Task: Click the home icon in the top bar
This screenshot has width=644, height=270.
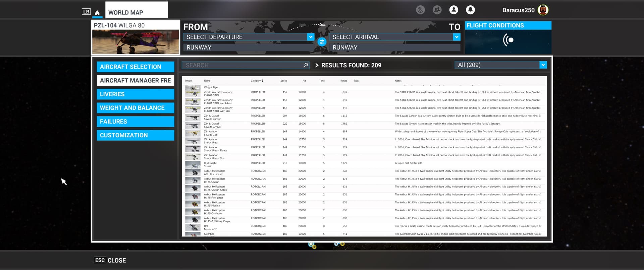Action: pos(97,13)
